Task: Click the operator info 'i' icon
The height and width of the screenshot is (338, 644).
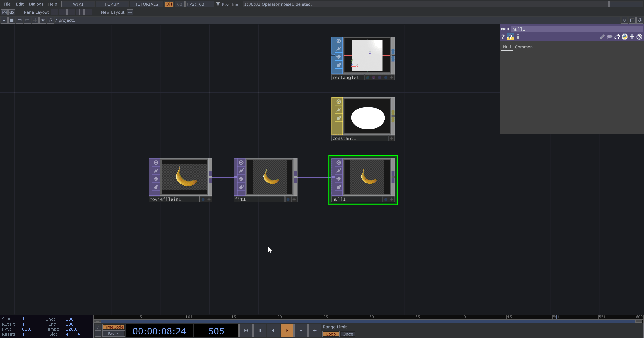Action: pos(518,37)
